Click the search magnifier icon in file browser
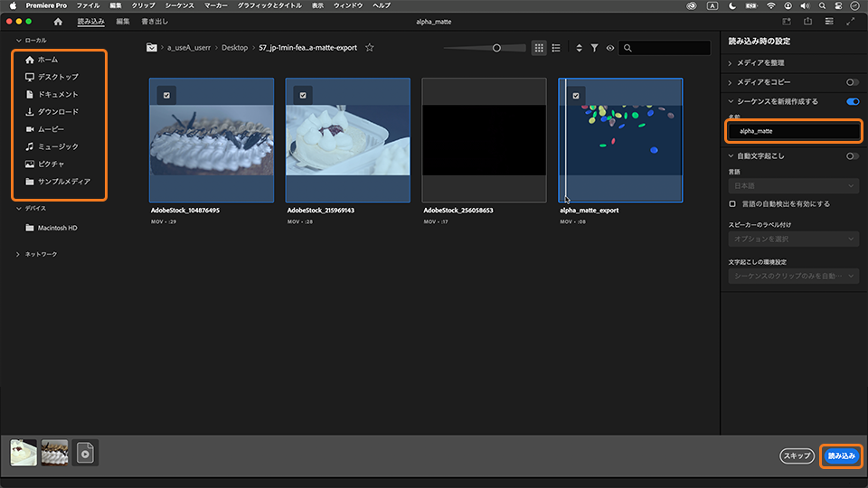The width and height of the screenshot is (868, 488). (627, 48)
